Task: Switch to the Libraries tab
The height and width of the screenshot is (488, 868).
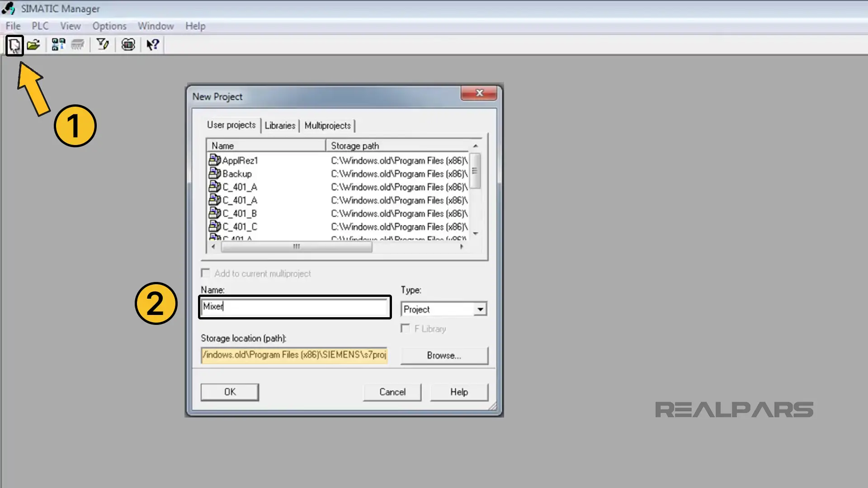Action: [x=280, y=126]
